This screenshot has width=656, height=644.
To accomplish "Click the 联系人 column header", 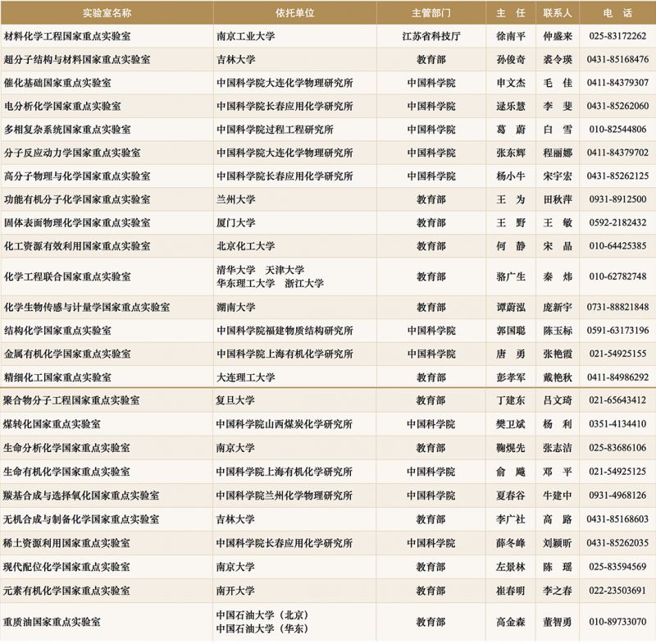I will coord(558,13).
